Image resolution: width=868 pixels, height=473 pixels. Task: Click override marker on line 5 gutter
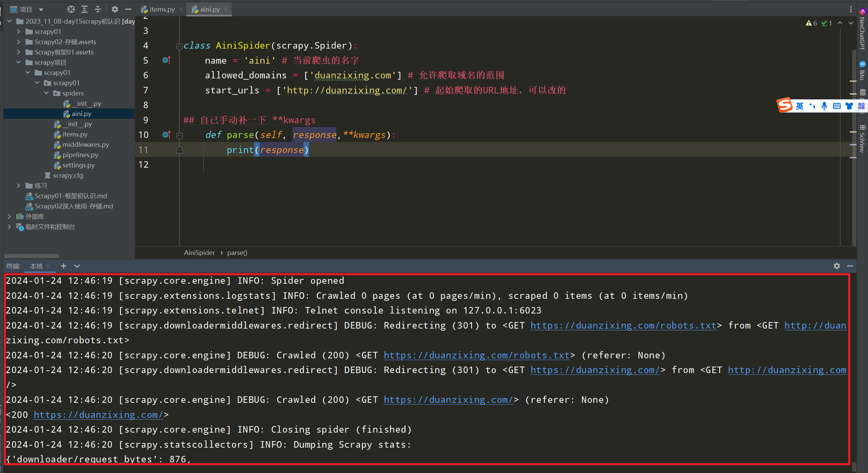point(167,61)
